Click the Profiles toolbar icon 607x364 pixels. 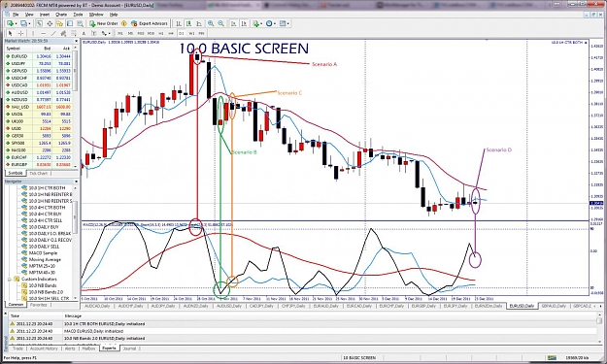23,23
